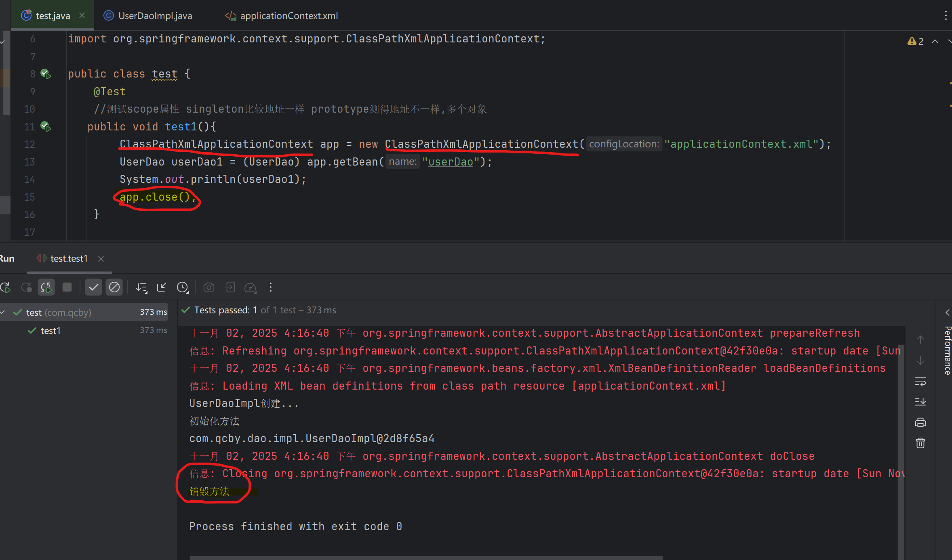Image resolution: width=952 pixels, height=560 pixels.
Task: Toggle soft-wrap in the console
Action: pyautogui.click(x=920, y=382)
